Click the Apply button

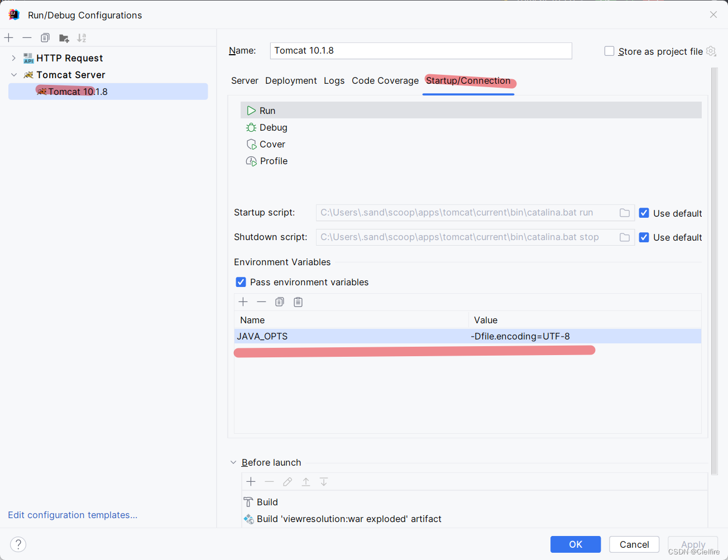coord(693,544)
